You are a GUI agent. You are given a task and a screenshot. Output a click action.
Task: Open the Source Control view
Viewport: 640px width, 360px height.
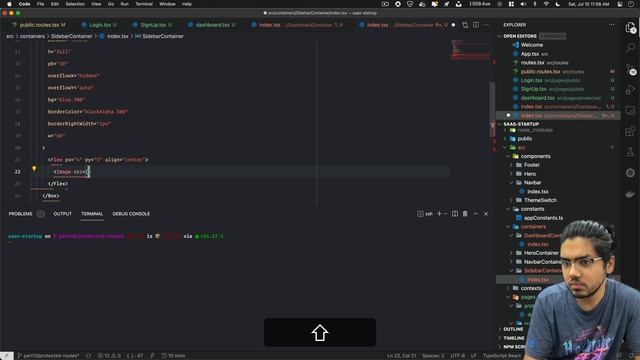630,69
